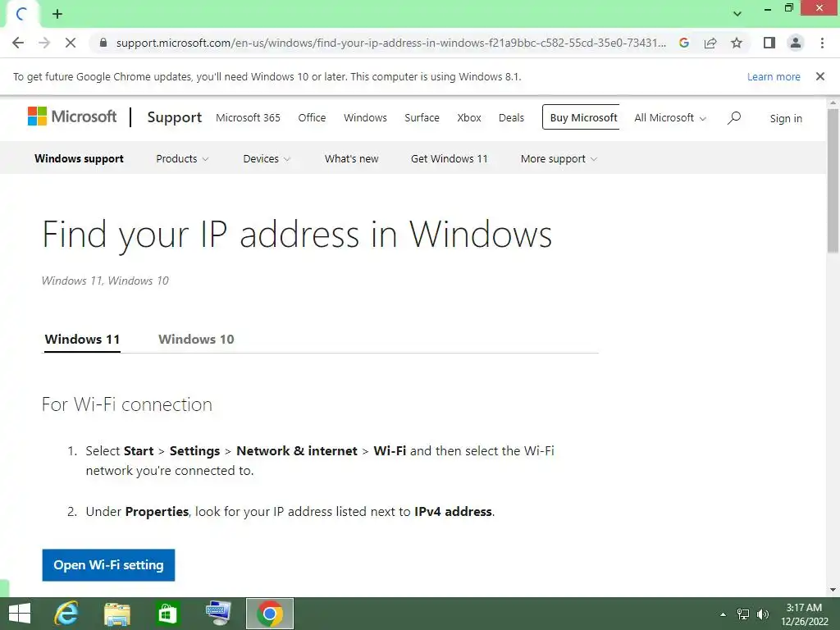Switch to the Windows 11 tab

point(82,339)
